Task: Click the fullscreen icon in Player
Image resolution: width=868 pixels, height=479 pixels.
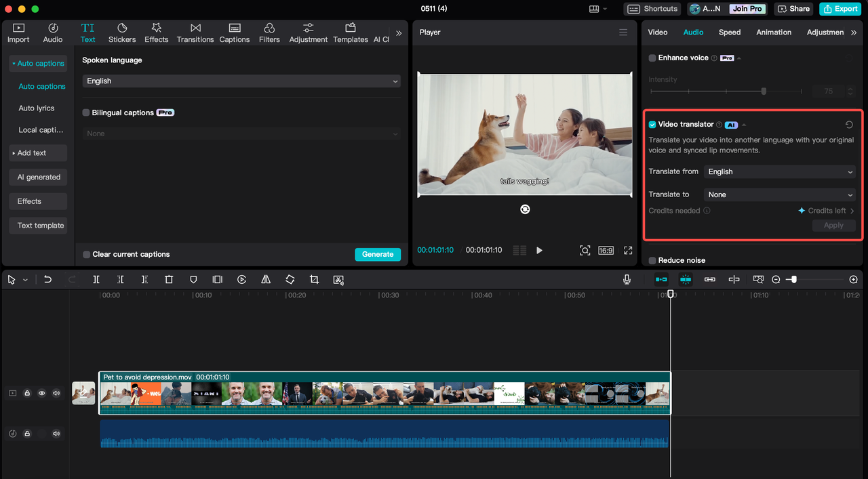Action: tap(628, 250)
